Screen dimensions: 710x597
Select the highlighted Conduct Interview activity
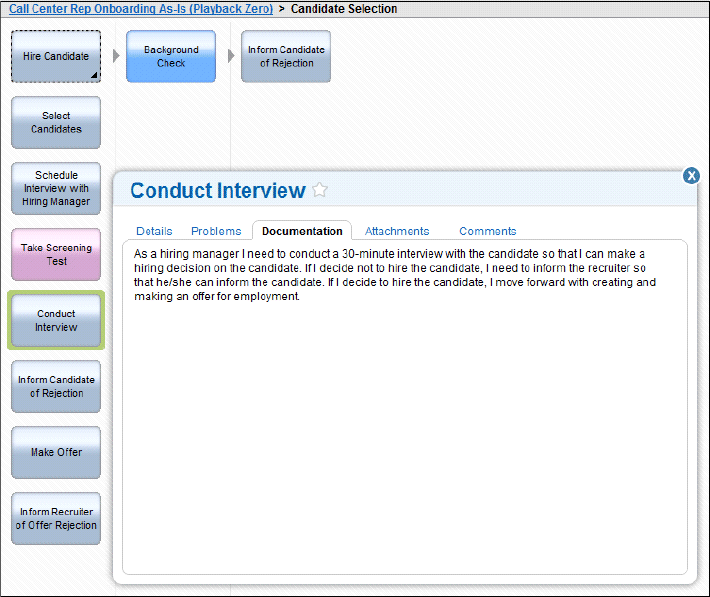[x=56, y=320]
